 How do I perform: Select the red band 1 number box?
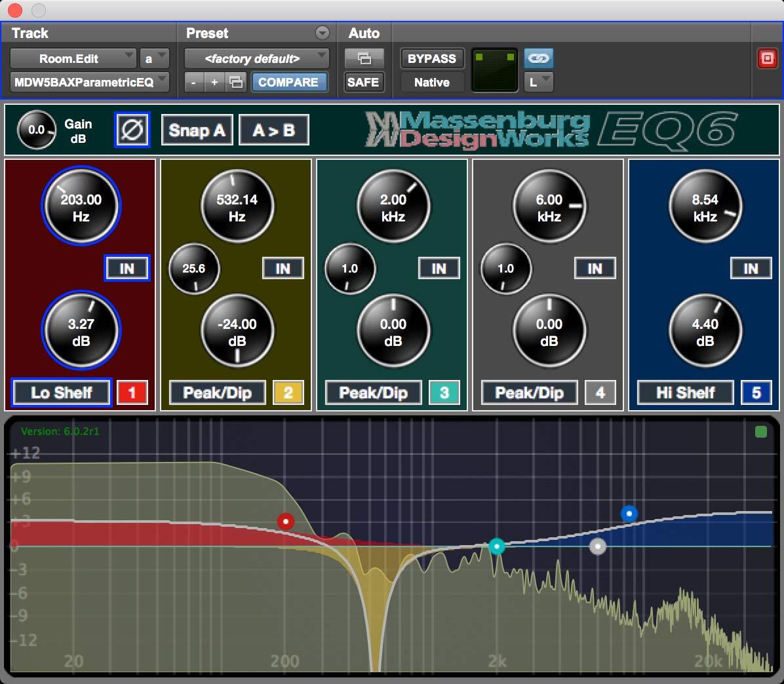click(x=132, y=392)
